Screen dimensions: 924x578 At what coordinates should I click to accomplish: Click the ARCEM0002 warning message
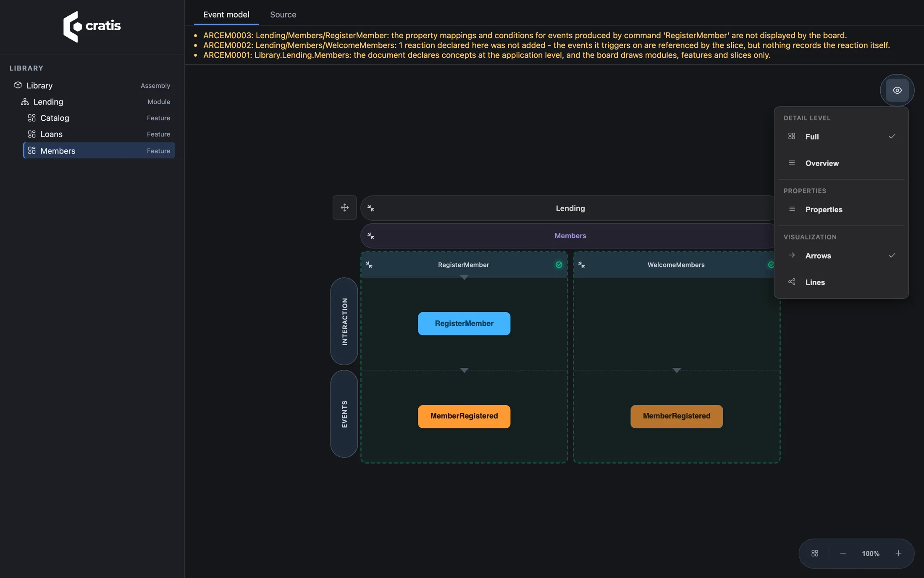click(x=546, y=45)
